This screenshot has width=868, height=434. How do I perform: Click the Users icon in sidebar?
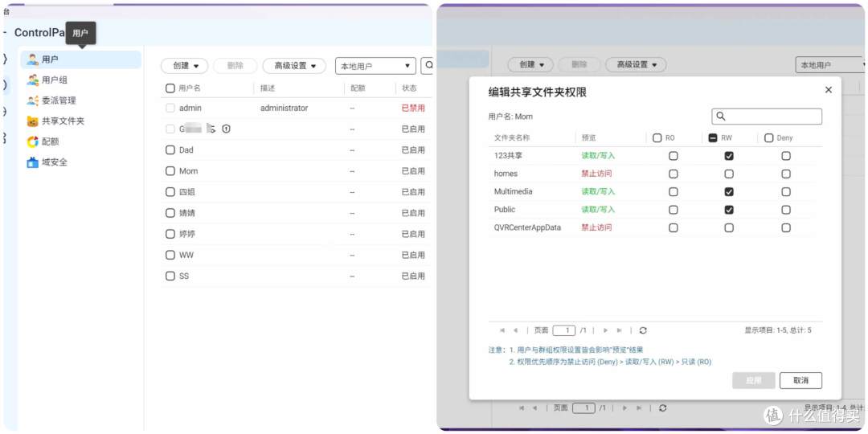click(33, 59)
